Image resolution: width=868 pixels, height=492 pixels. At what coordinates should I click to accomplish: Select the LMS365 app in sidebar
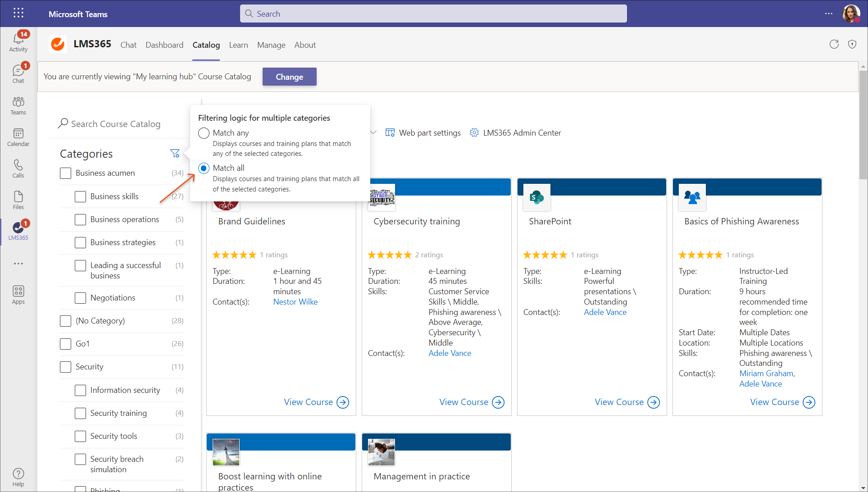coord(18,231)
